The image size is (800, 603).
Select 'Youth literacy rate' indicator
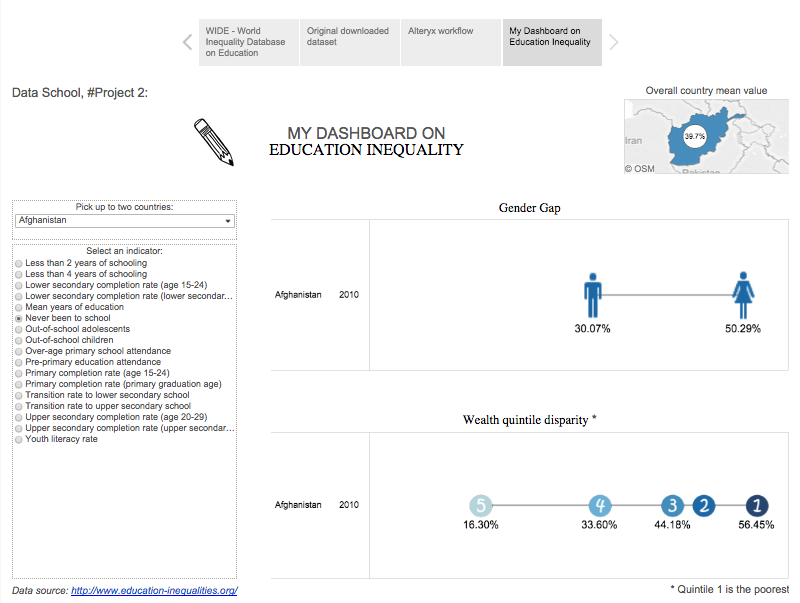coord(57,439)
